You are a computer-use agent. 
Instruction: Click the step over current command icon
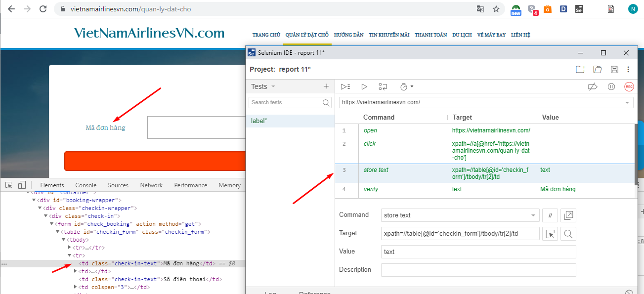click(383, 86)
